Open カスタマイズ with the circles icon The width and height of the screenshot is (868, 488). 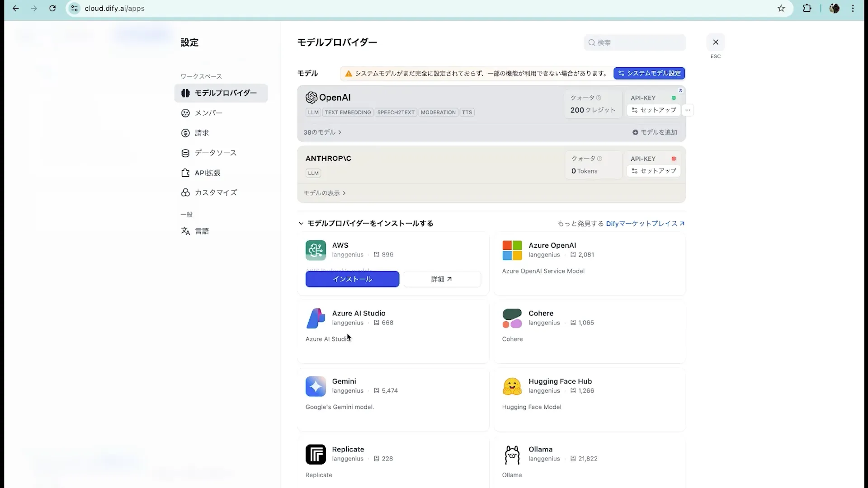[185, 192]
